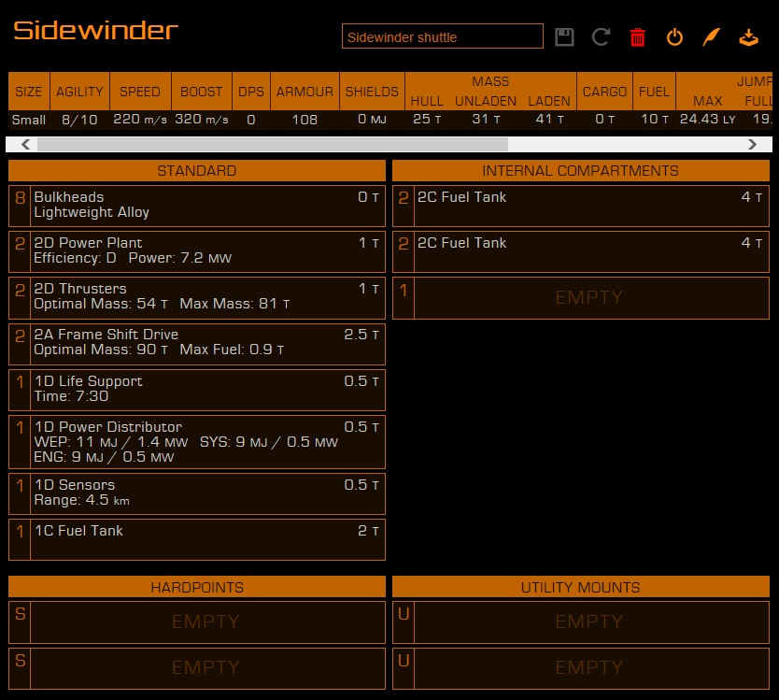Screen dimensions: 779x700
Task: Delete build with red trash icon
Action: (x=637, y=37)
